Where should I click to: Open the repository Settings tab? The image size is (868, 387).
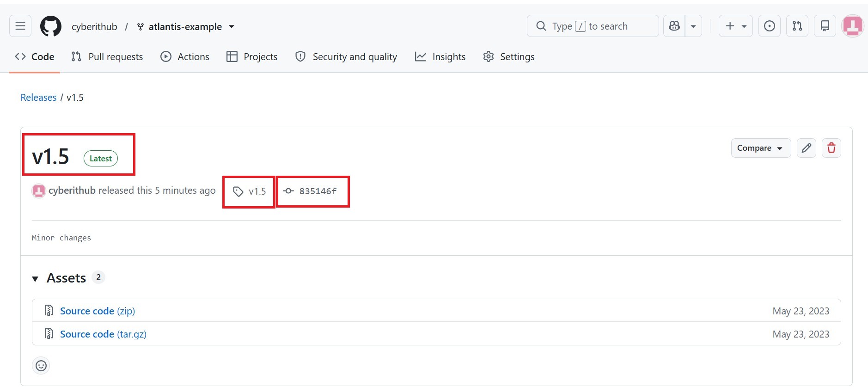[509, 56]
